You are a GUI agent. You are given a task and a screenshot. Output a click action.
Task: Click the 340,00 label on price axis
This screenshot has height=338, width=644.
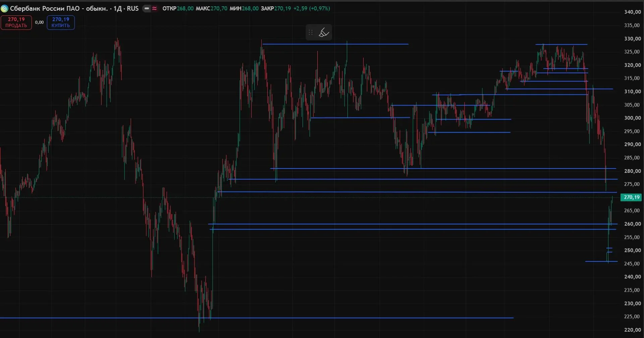[x=632, y=12]
